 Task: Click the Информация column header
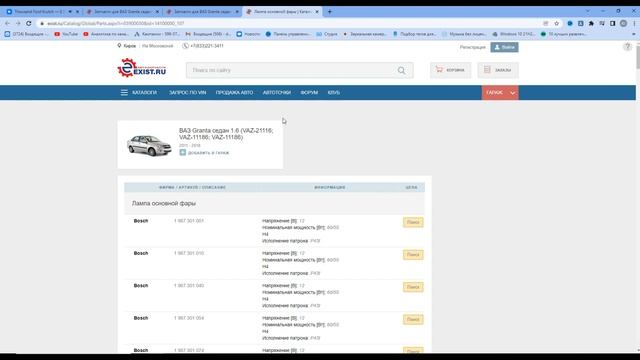pos(330,187)
